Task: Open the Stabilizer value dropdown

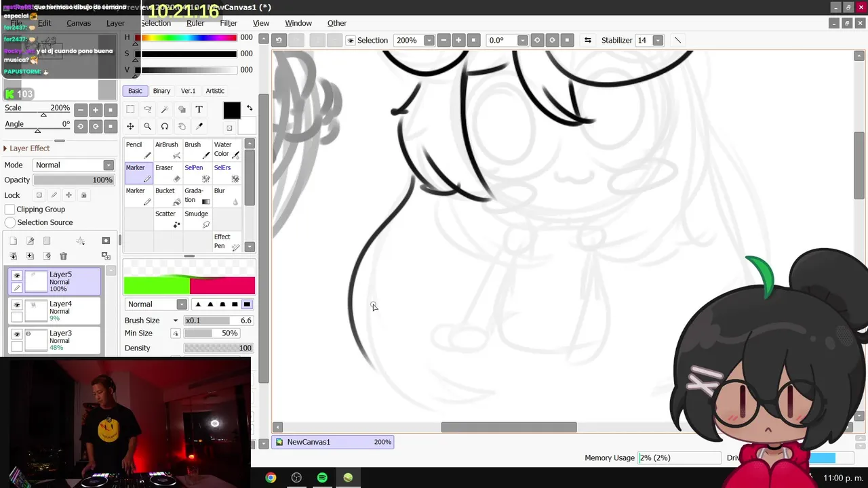Action: pos(658,41)
